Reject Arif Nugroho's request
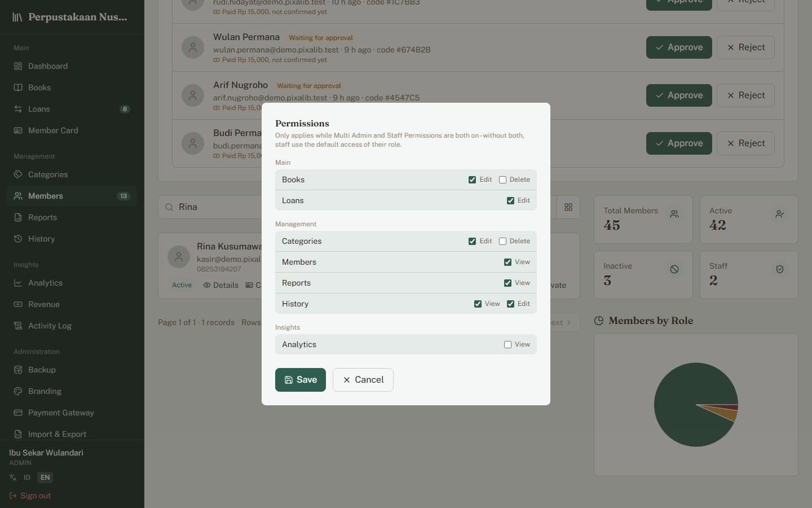812x508 pixels. [x=745, y=95]
